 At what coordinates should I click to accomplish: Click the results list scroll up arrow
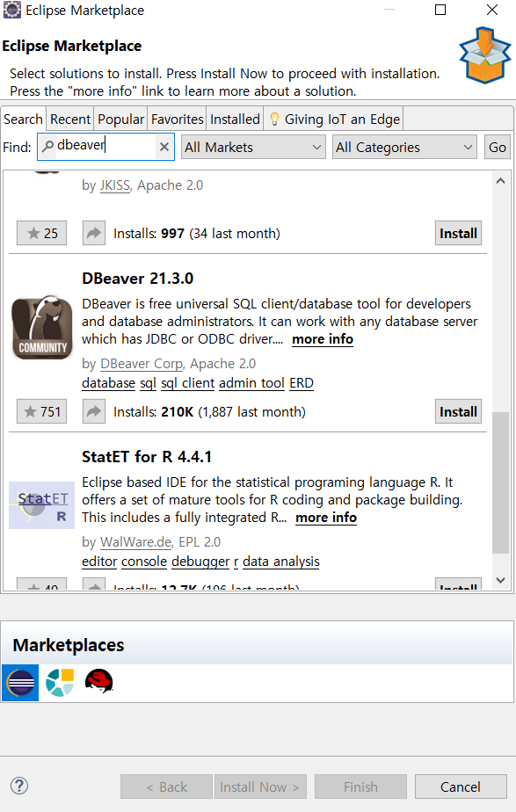coord(500,181)
